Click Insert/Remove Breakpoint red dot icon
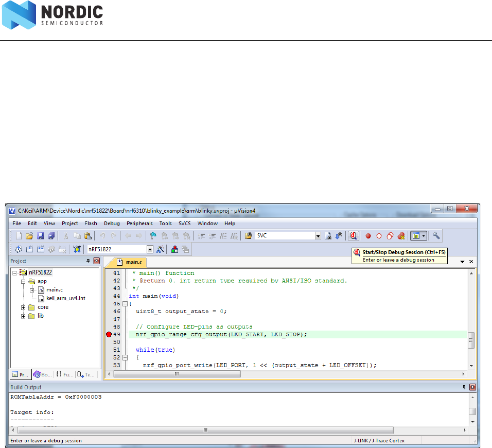 click(x=368, y=236)
